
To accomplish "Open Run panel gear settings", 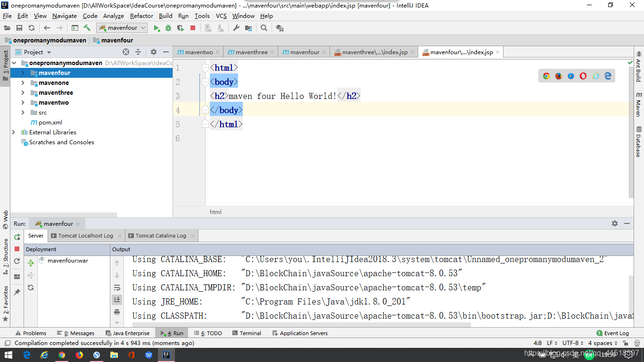I will (614, 223).
